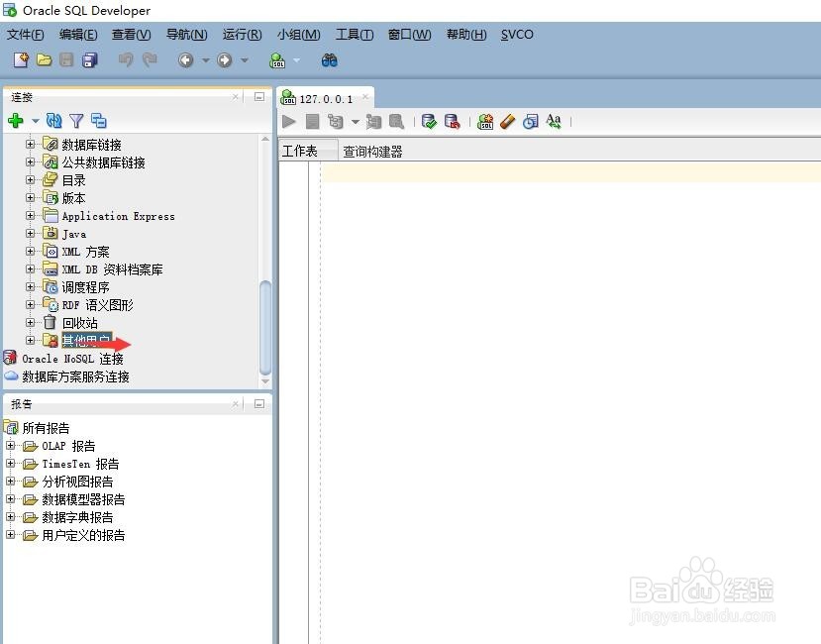
Task: Minimize the 连接 panel
Action: coord(259,96)
